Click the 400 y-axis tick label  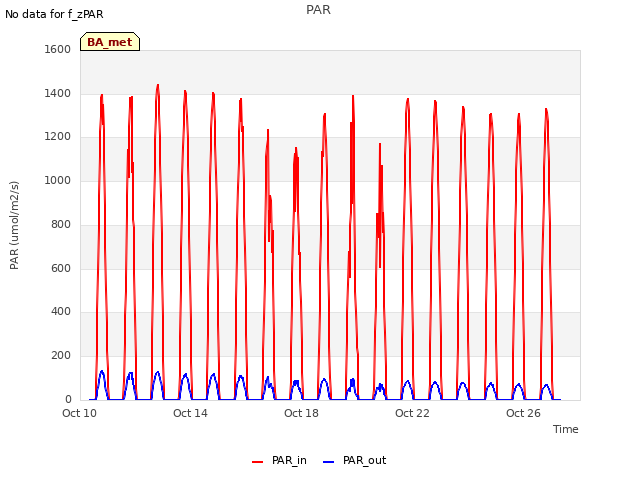[x=61, y=311]
